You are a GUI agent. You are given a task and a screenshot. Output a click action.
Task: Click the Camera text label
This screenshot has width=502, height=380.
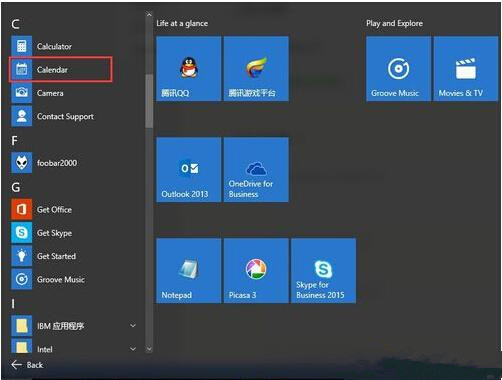pos(50,93)
